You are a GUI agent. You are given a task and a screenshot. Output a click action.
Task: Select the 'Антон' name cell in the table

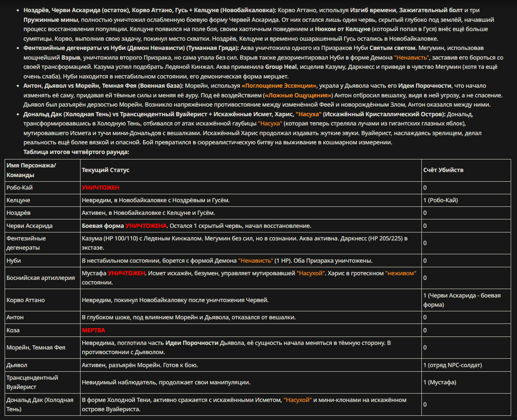42,317
